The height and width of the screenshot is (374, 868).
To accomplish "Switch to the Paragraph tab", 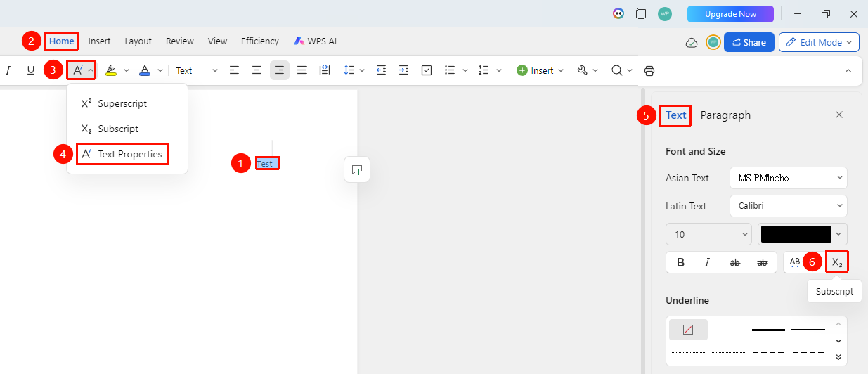I will (725, 115).
